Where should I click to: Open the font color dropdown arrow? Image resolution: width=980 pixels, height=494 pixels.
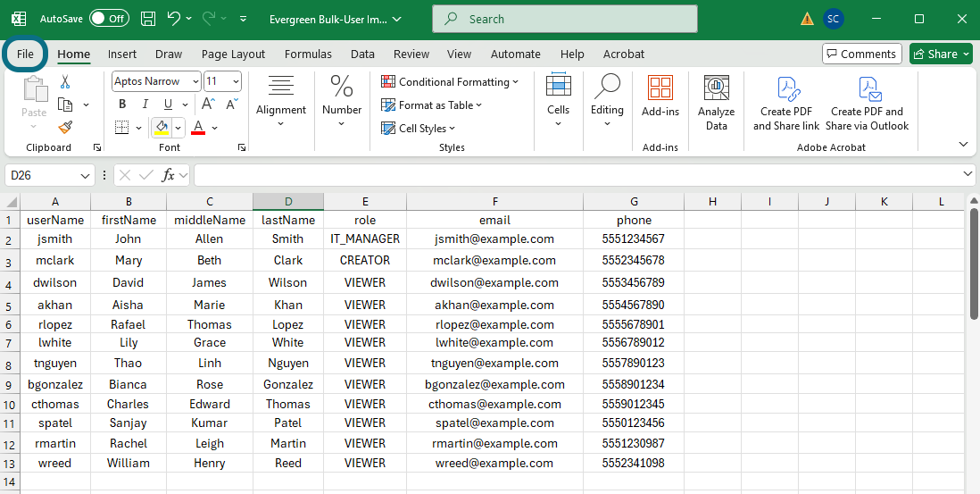tap(214, 128)
